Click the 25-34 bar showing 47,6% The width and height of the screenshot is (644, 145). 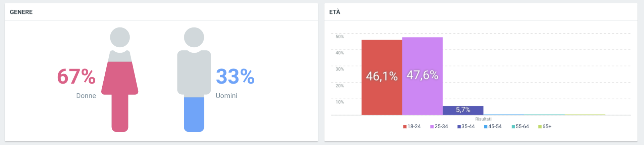pos(422,76)
